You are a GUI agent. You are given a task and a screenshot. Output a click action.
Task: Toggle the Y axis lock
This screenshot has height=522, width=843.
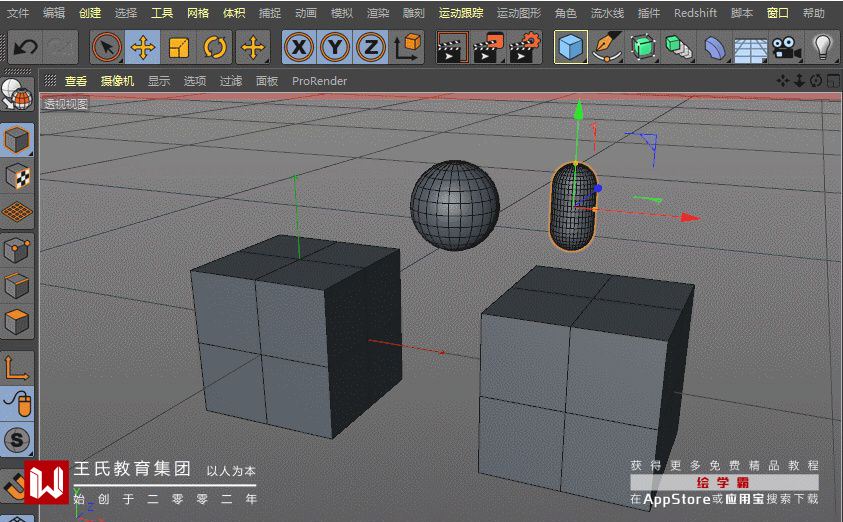334,48
